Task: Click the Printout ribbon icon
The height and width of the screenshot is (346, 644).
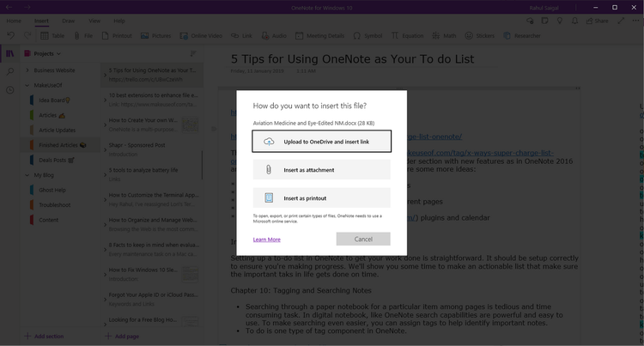Action: pos(106,36)
